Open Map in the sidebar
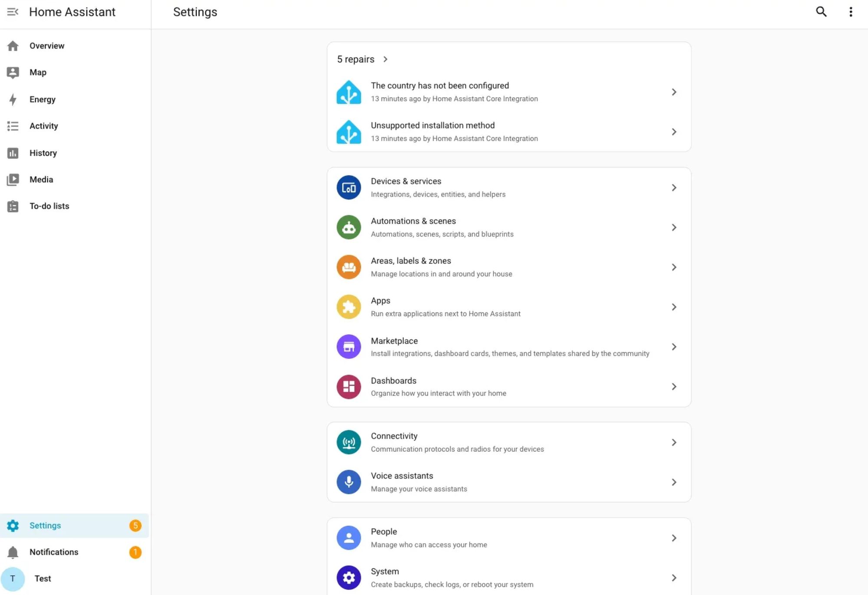The width and height of the screenshot is (868, 595). click(75, 72)
